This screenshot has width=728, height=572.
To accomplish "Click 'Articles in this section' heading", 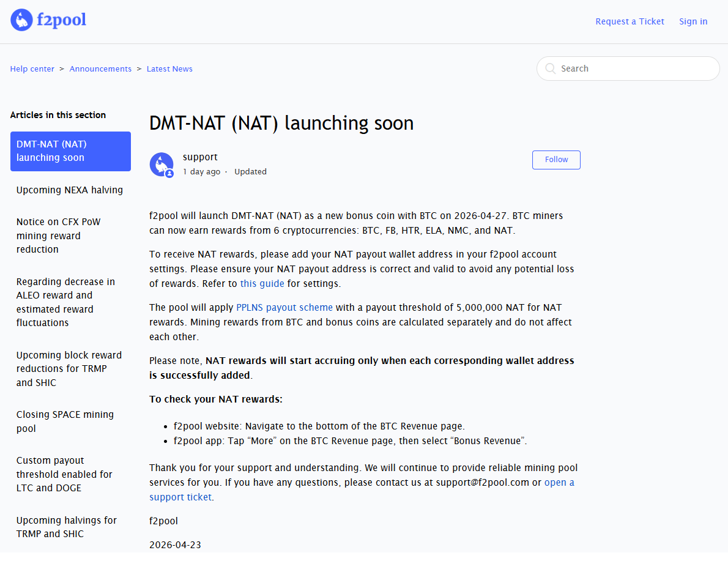I will click(x=58, y=115).
